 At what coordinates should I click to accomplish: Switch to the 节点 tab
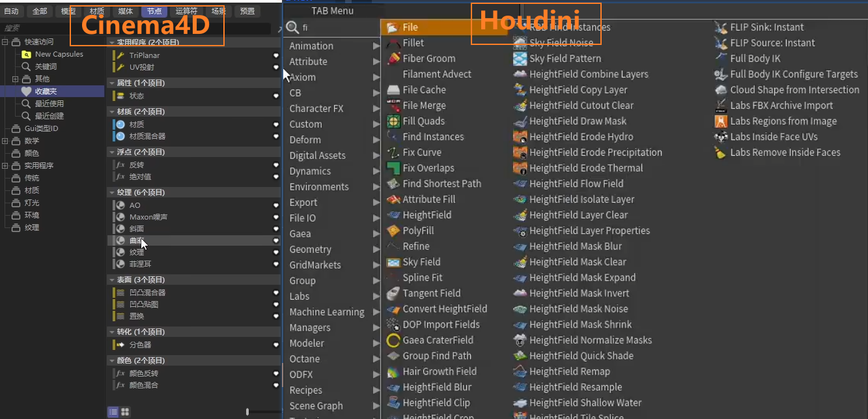coord(154,11)
